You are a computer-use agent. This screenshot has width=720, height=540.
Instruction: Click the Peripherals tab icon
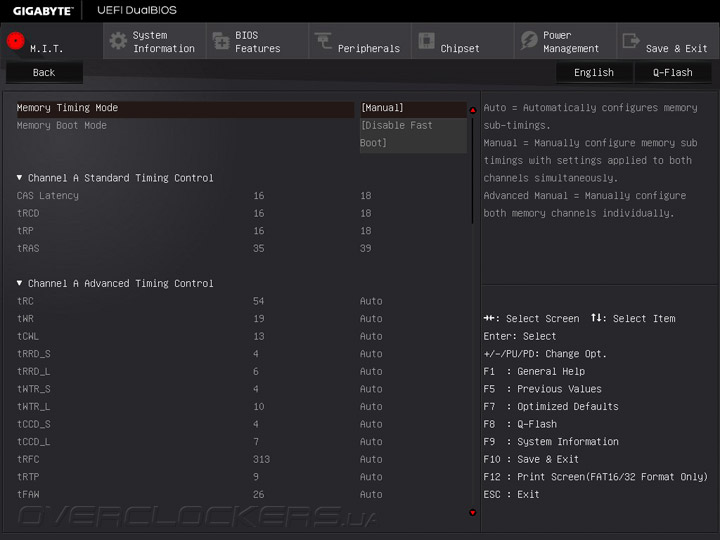point(323,41)
